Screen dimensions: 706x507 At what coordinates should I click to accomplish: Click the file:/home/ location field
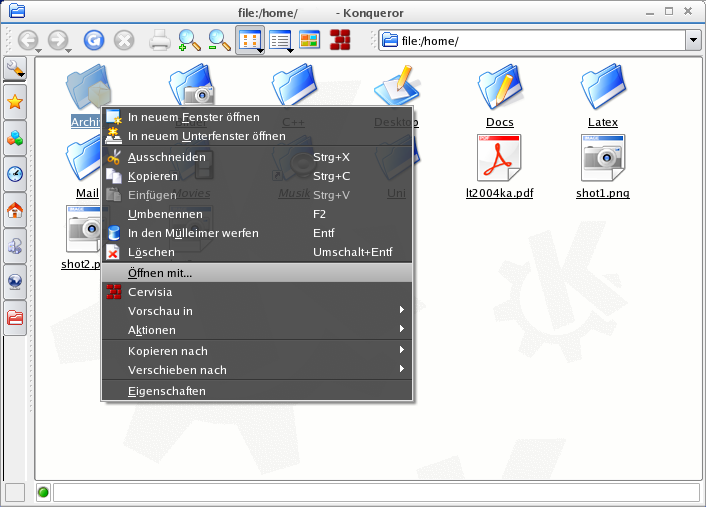[x=533, y=41]
